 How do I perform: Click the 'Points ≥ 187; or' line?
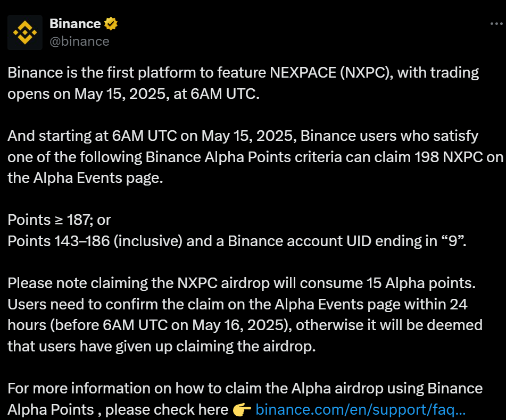[59, 220]
